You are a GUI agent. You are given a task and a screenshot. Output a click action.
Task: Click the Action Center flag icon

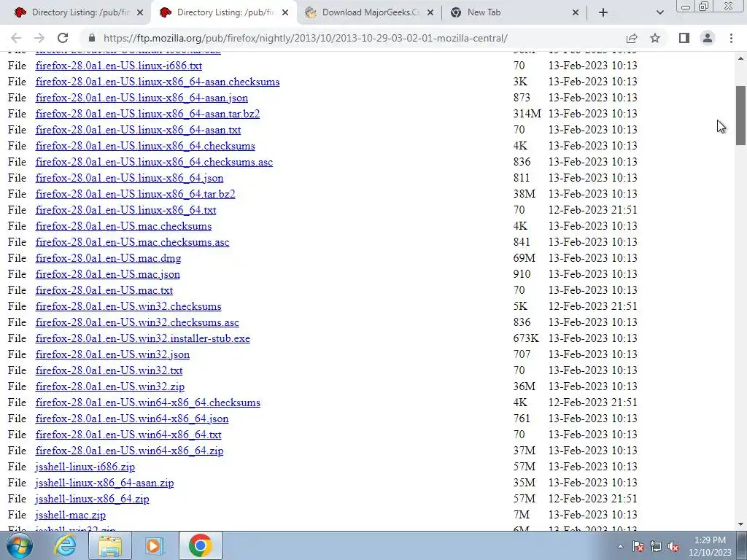point(638,546)
